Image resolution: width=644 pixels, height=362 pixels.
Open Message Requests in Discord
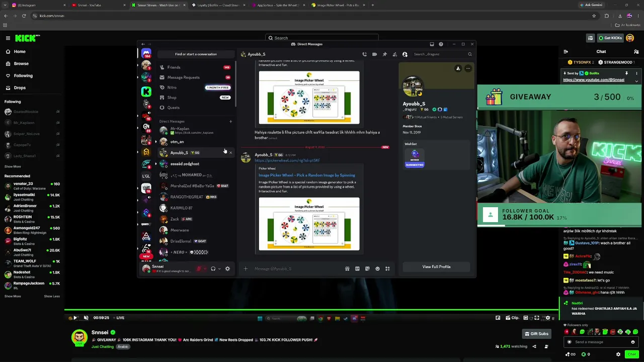(x=195, y=77)
